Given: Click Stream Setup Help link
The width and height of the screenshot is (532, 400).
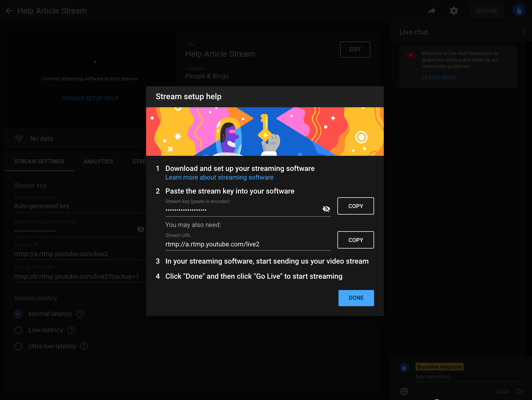Looking at the screenshot, I should [x=90, y=98].
